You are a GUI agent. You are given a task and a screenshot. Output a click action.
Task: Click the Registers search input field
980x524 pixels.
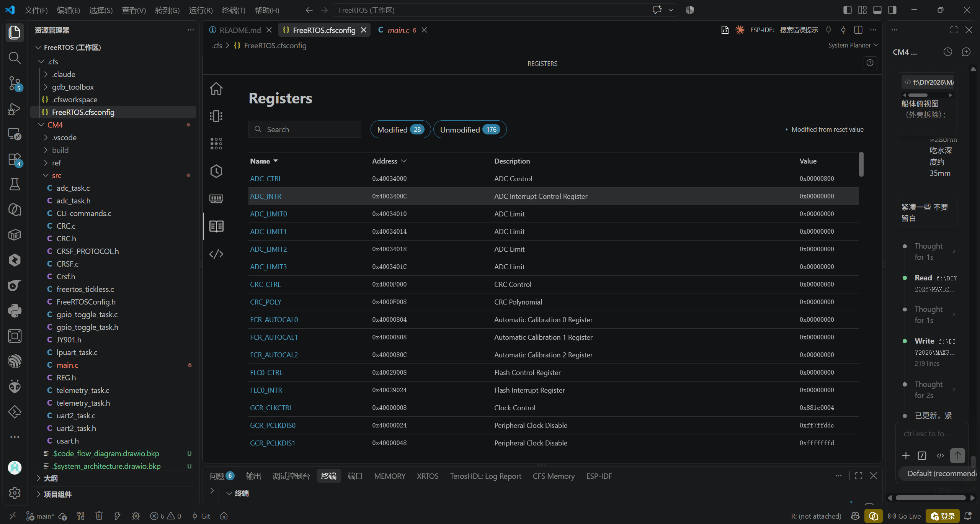coord(305,129)
